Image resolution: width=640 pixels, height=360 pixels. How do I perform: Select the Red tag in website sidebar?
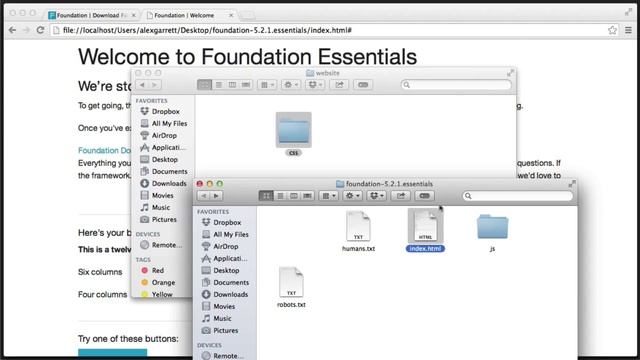tap(152, 270)
